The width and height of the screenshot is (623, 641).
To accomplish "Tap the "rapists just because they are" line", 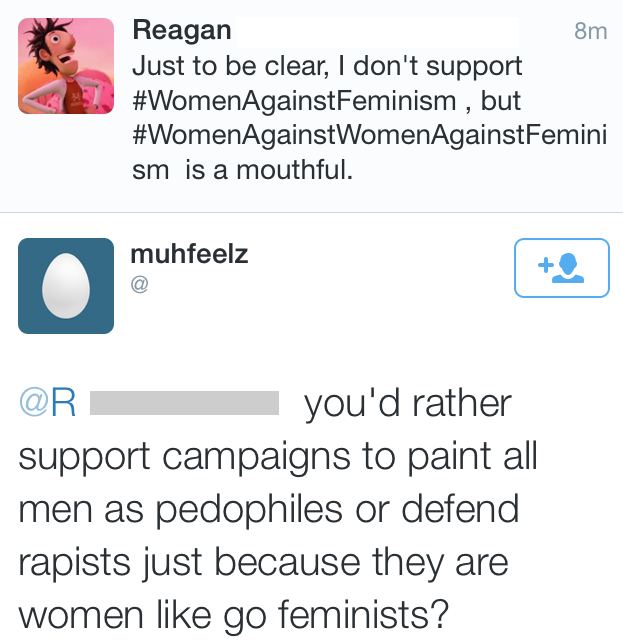I will tap(263, 562).
